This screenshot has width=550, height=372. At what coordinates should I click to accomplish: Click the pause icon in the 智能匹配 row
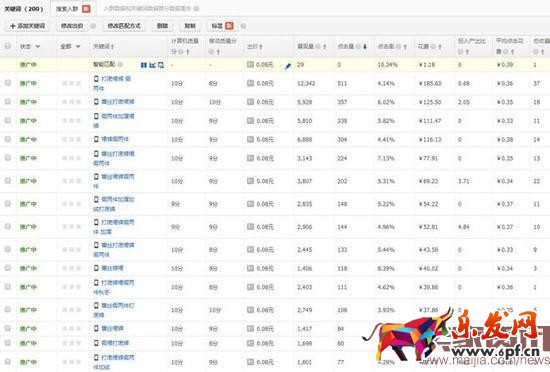click(143, 65)
